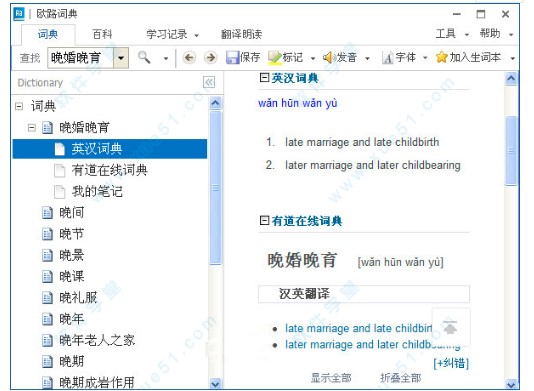This screenshot has width=534, height=391.
Task: Click the 我的笔记 page icon in tree
Action: tap(60, 191)
